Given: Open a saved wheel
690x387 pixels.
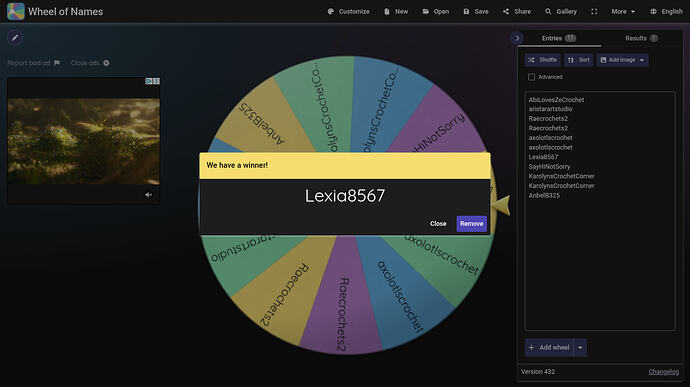Looking at the screenshot, I should [x=436, y=11].
